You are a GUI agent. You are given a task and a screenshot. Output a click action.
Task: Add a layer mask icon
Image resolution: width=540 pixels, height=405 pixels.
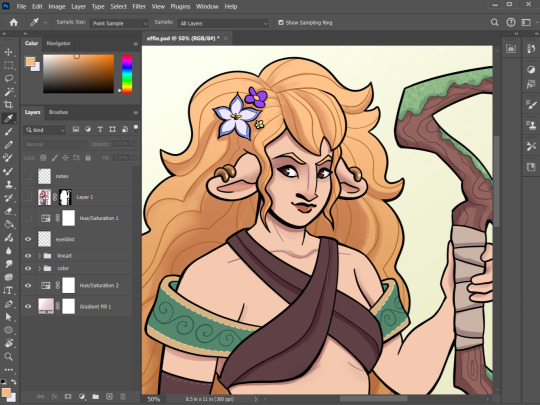point(68,396)
